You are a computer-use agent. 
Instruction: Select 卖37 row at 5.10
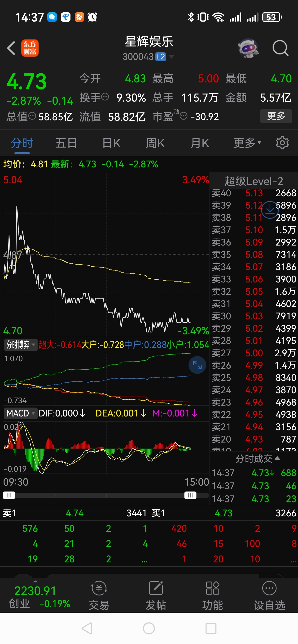point(254,230)
